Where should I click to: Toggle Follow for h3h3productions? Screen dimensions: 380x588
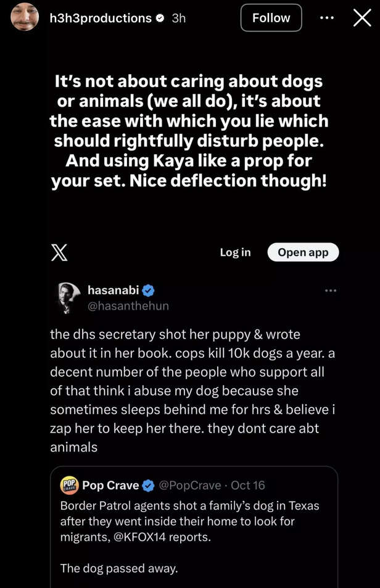[271, 17]
